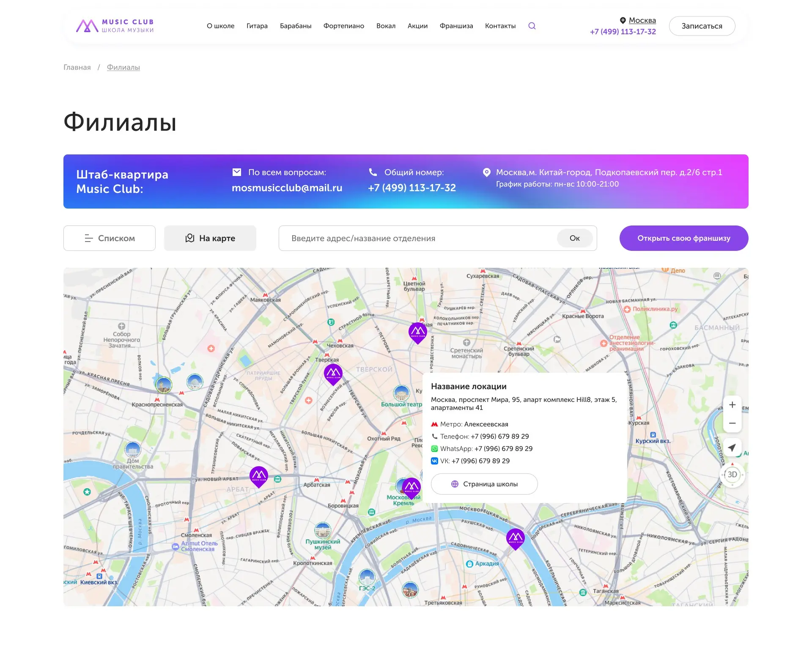Open the Вокал menu item
Image resolution: width=812 pixels, height=668 pixels.
[x=386, y=26]
